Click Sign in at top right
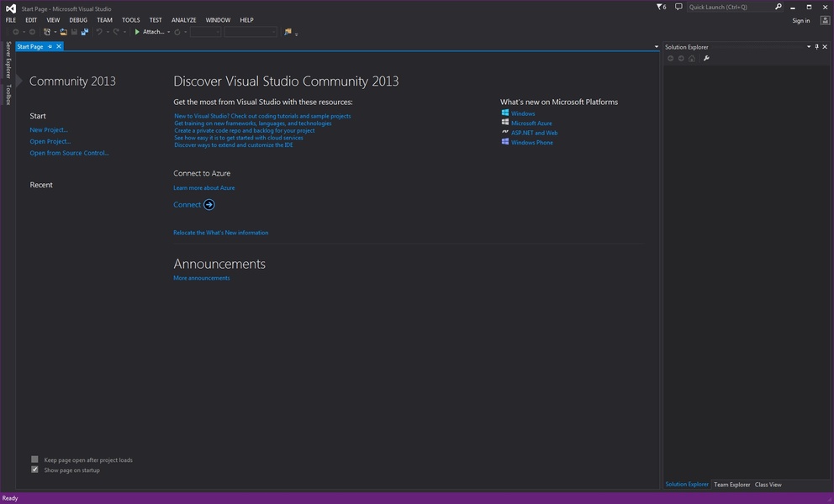Image resolution: width=834 pixels, height=504 pixels. pyautogui.click(x=801, y=20)
